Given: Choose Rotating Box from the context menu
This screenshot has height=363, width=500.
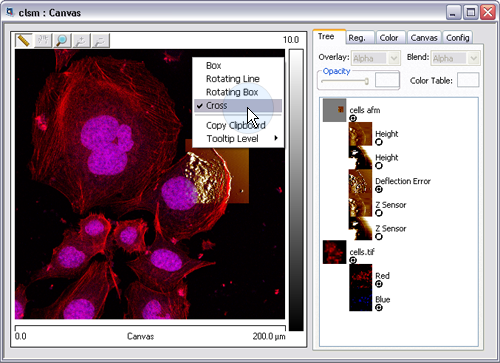Looking at the screenshot, I should coord(238,92).
